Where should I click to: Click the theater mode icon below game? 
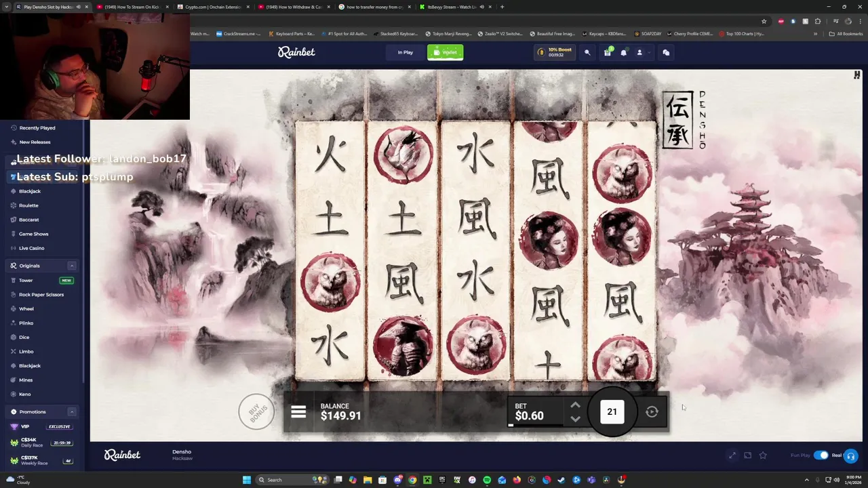(747, 455)
